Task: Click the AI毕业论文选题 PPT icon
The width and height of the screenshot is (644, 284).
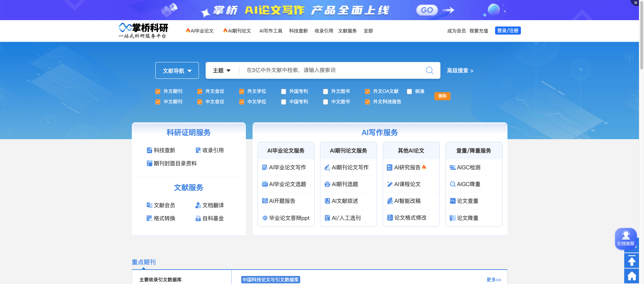Action: point(265,184)
